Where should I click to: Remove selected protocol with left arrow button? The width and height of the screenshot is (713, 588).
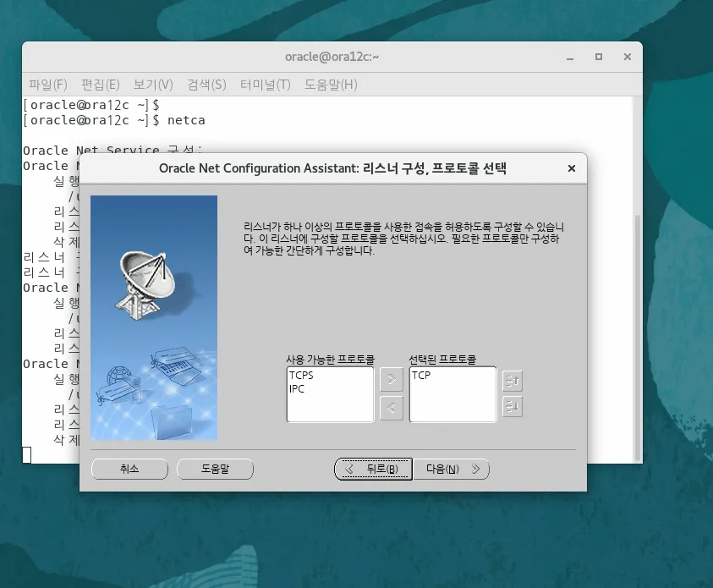point(392,408)
